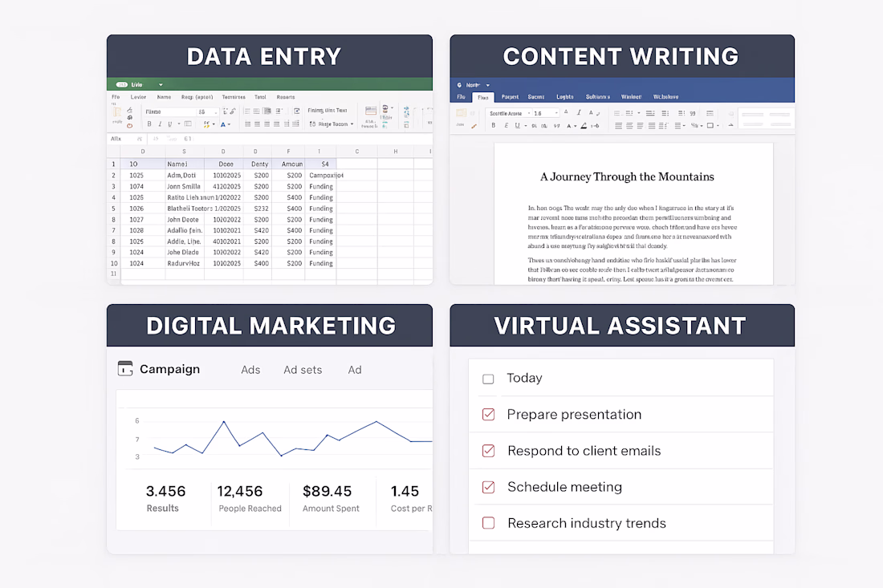Click the 3.456 Results value
883x588 pixels.
pyautogui.click(x=165, y=491)
